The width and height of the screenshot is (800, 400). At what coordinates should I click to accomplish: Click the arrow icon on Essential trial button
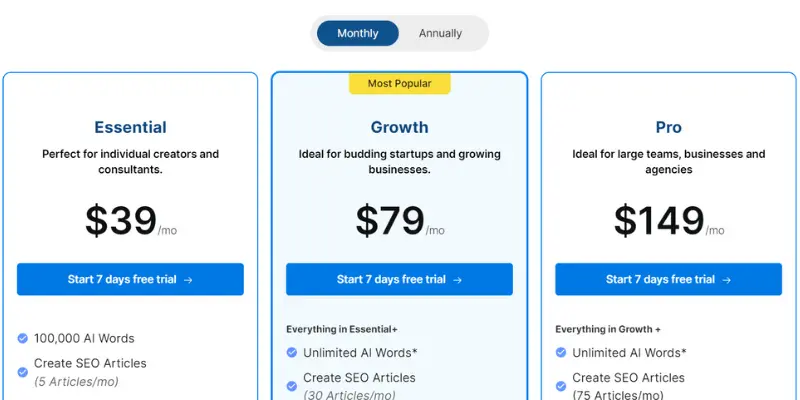point(188,280)
